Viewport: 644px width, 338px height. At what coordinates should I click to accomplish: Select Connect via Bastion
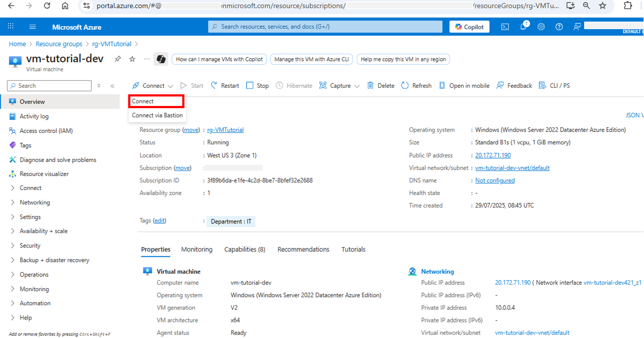click(157, 115)
